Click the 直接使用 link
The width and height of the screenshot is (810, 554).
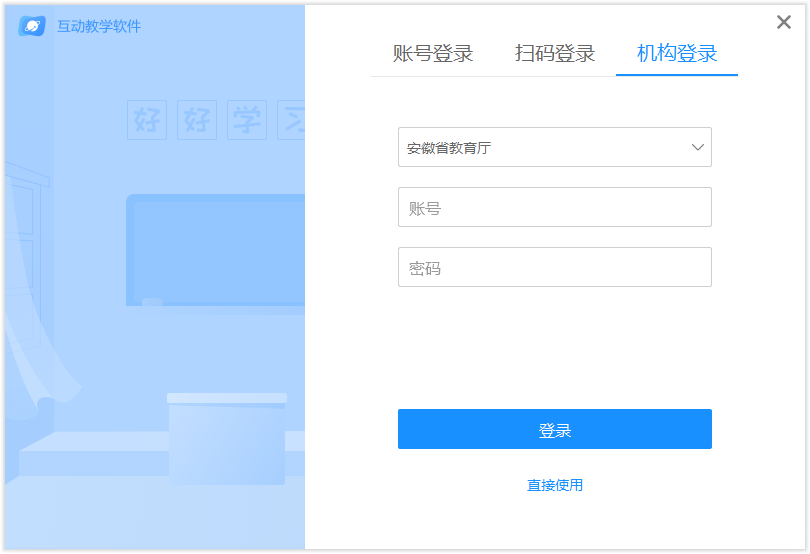(555, 485)
